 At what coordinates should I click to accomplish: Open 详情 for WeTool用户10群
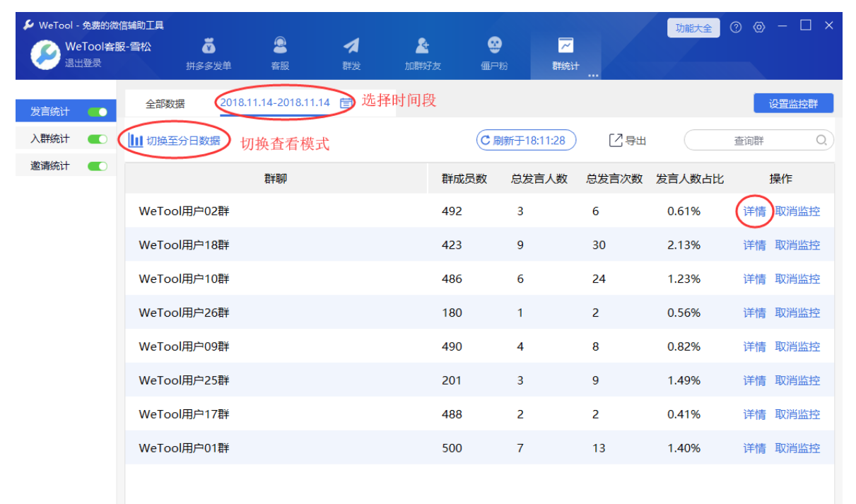755,279
